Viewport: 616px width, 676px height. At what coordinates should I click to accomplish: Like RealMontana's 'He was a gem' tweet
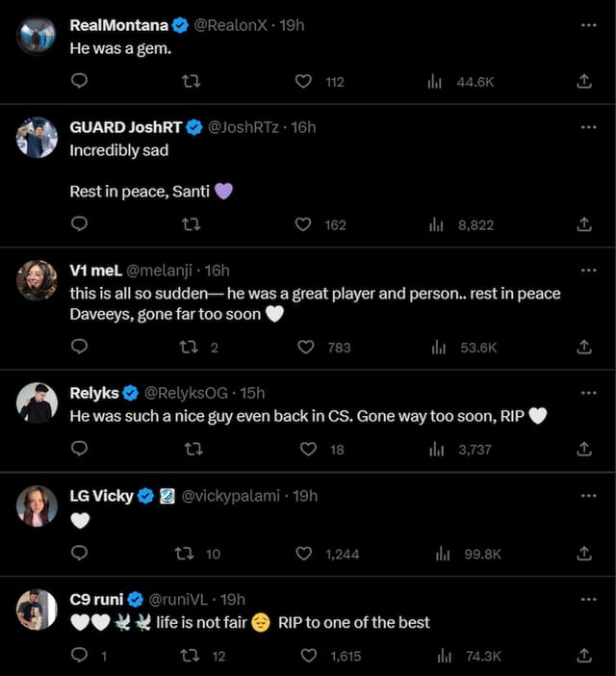303,82
